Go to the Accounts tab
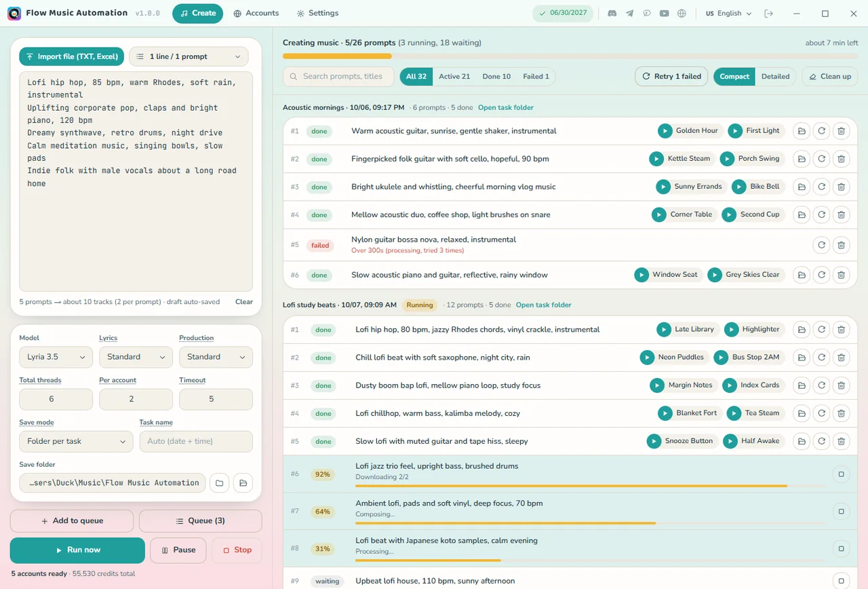Viewport: 868px width, 589px height. pyautogui.click(x=256, y=14)
